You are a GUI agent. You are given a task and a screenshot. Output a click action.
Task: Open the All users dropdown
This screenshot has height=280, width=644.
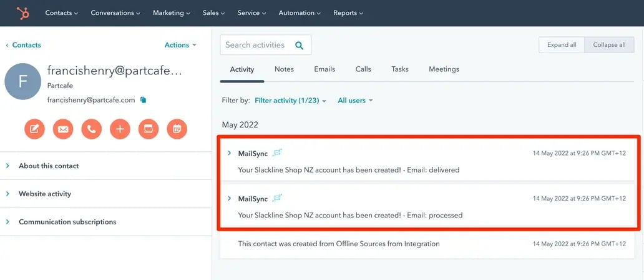pyautogui.click(x=355, y=101)
